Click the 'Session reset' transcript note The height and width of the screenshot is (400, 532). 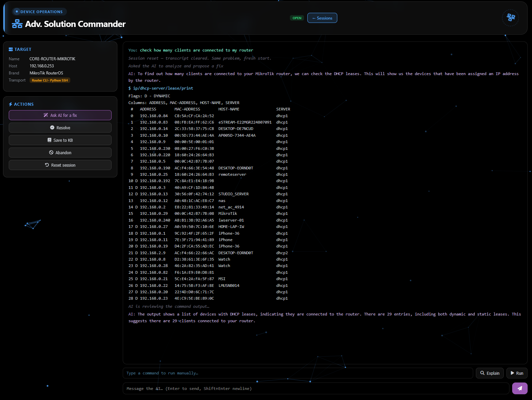(x=200, y=58)
